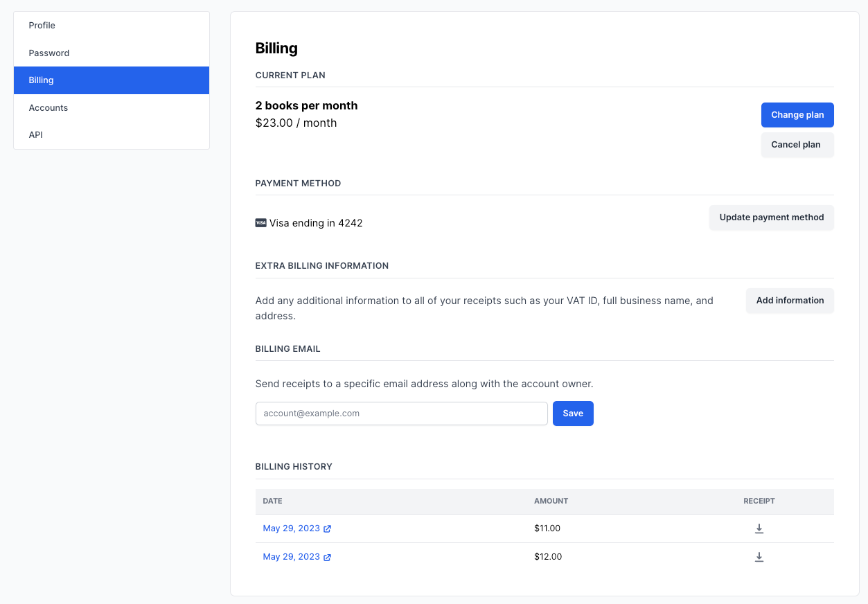
Task: Click external link icon in $11.00 row
Action: [328, 528]
